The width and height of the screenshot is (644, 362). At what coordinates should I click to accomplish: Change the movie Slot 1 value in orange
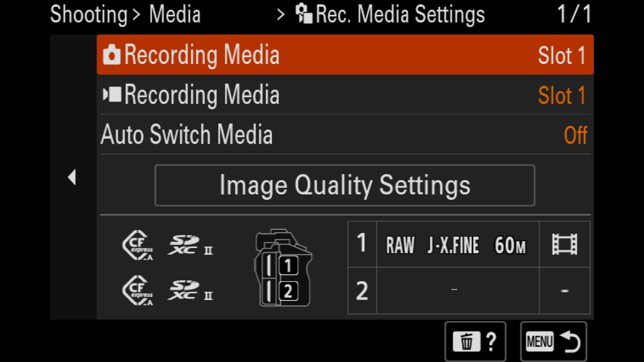(562, 95)
